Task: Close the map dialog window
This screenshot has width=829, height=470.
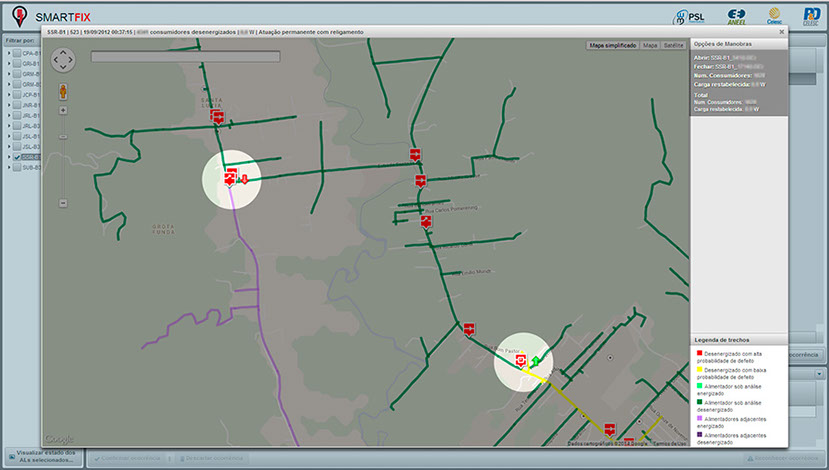Action: (780, 32)
